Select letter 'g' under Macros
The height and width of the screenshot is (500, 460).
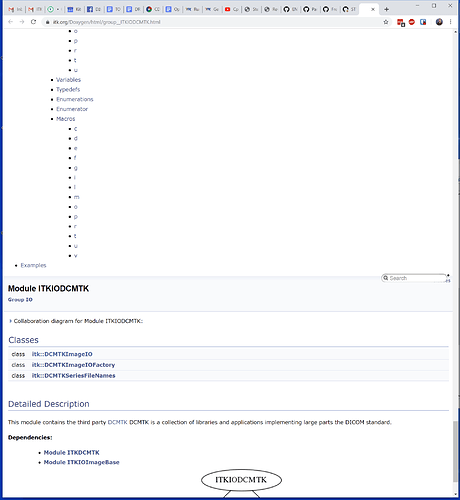click(x=76, y=168)
